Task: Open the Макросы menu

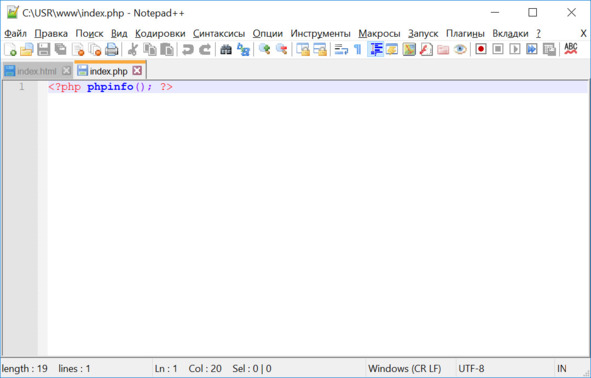Action: point(379,34)
